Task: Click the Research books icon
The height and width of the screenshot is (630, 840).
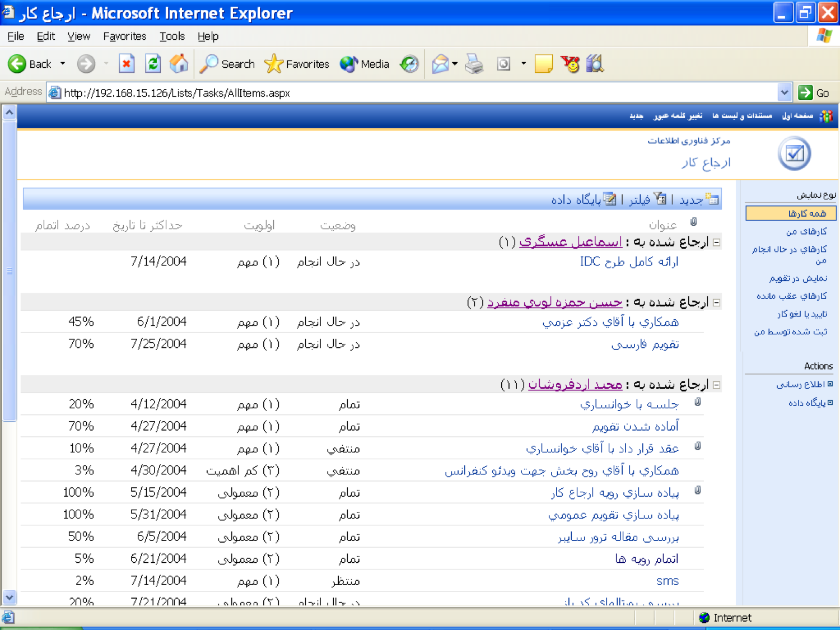Action: (x=595, y=64)
